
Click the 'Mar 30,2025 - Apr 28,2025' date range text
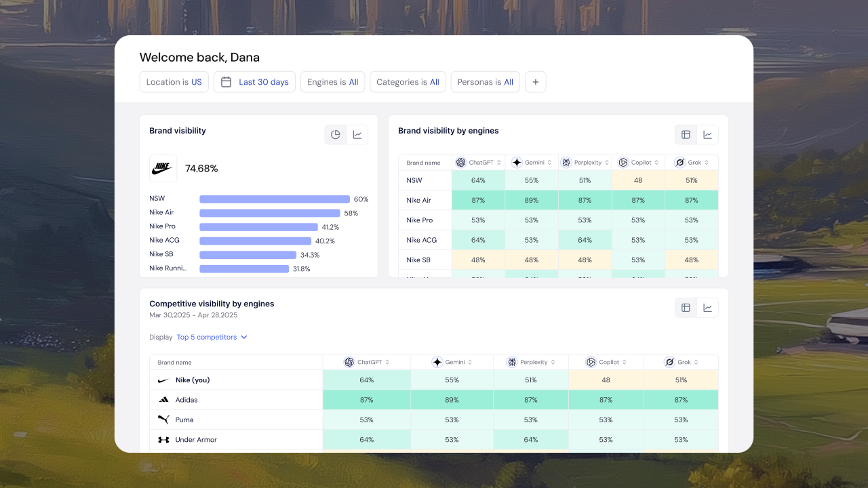pos(193,315)
